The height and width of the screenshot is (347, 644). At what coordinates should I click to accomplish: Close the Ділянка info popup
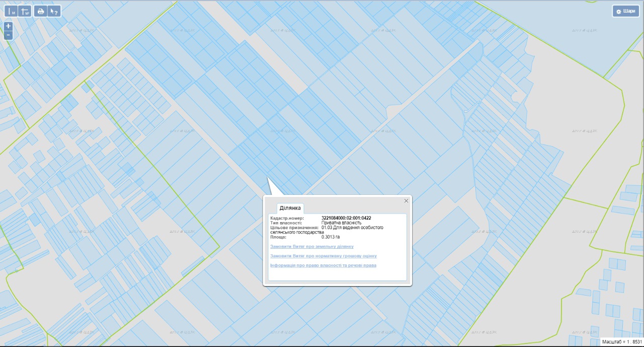tap(406, 200)
